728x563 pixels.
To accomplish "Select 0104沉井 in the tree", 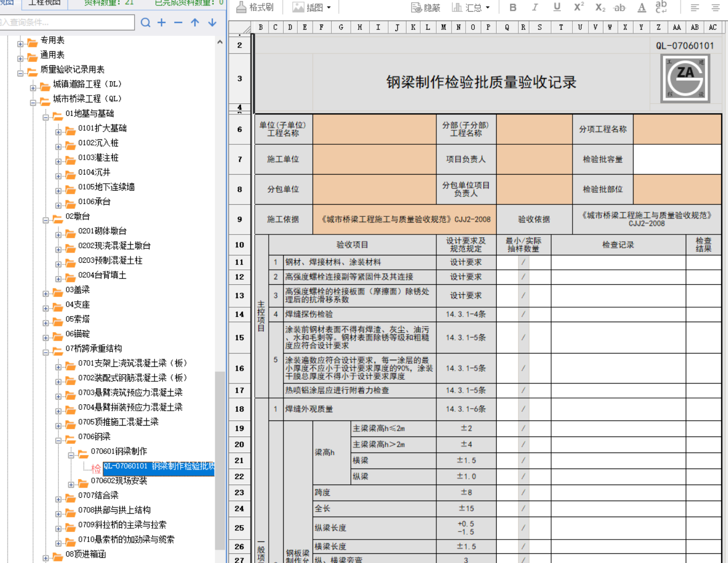I will tap(94, 172).
